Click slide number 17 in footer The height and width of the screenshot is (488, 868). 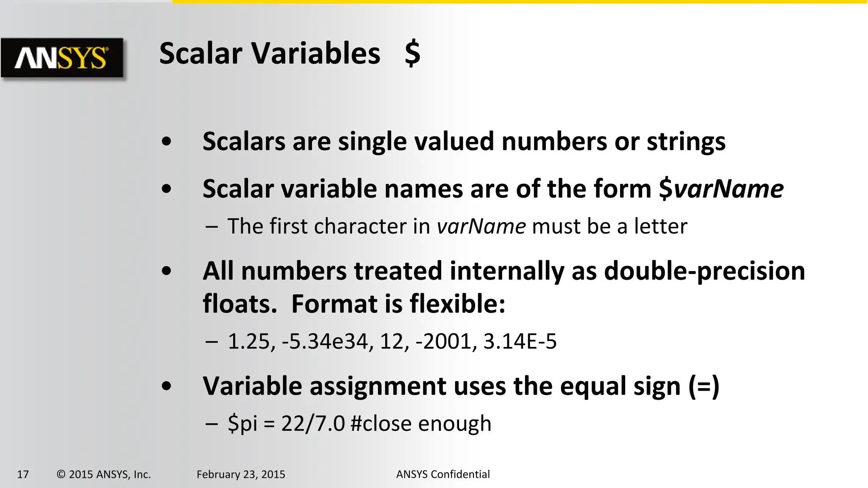point(23,474)
